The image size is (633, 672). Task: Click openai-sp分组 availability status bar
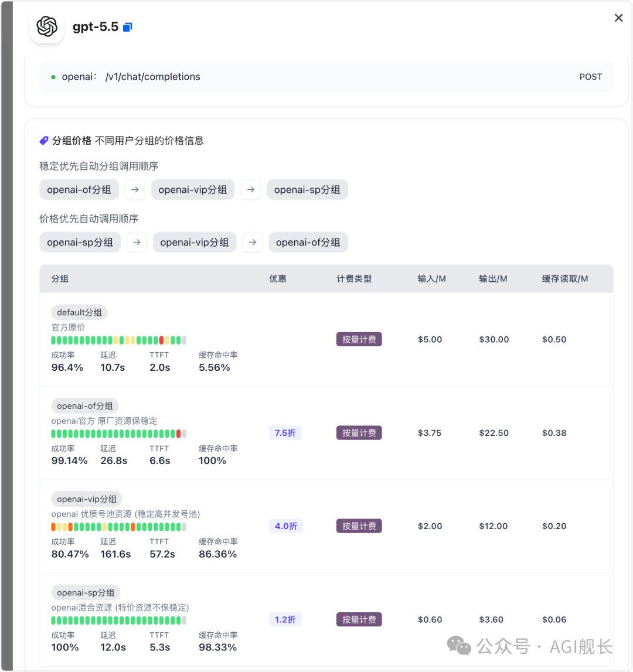coord(119,620)
